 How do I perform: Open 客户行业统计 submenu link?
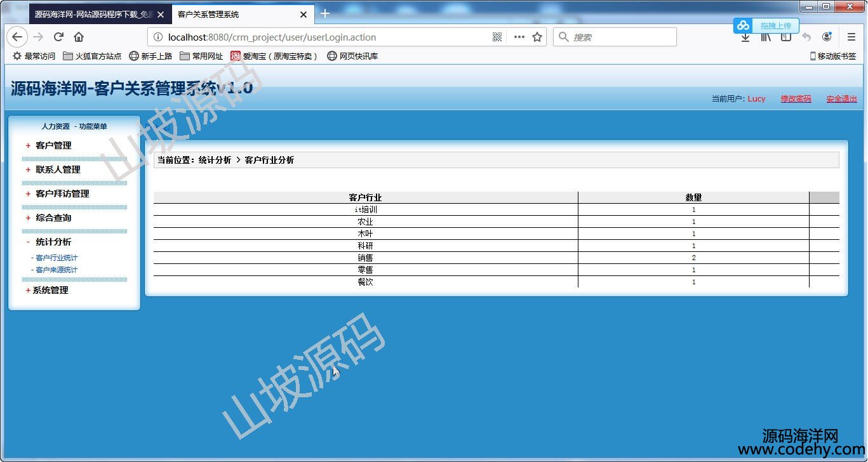pos(57,258)
